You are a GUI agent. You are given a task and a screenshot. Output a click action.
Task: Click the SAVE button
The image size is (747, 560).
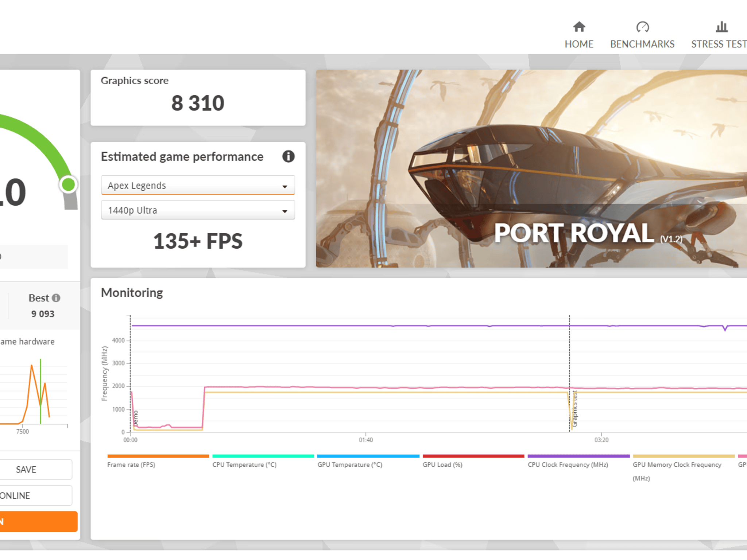(x=36, y=470)
